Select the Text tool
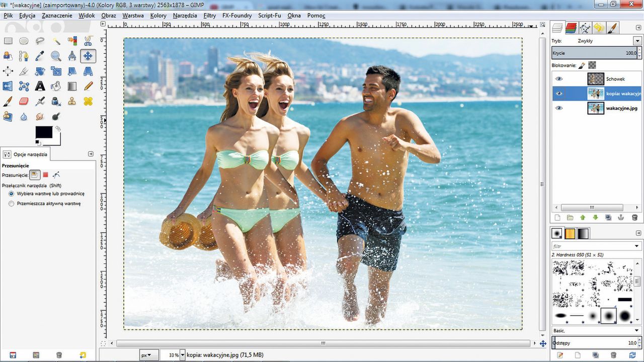This screenshot has width=644, height=362. [x=40, y=86]
